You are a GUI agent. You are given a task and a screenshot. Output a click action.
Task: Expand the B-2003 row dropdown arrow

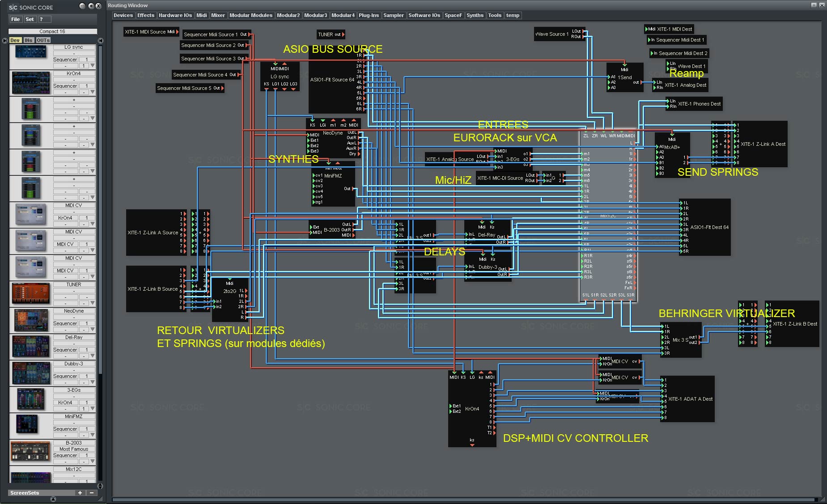[x=93, y=462]
